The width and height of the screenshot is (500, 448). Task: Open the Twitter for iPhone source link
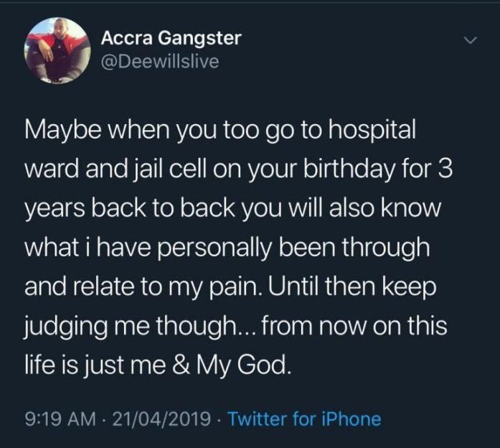pyautogui.click(x=304, y=419)
